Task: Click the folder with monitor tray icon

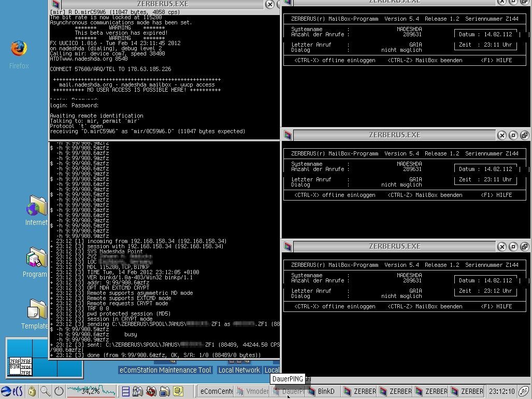Action: point(165,391)
